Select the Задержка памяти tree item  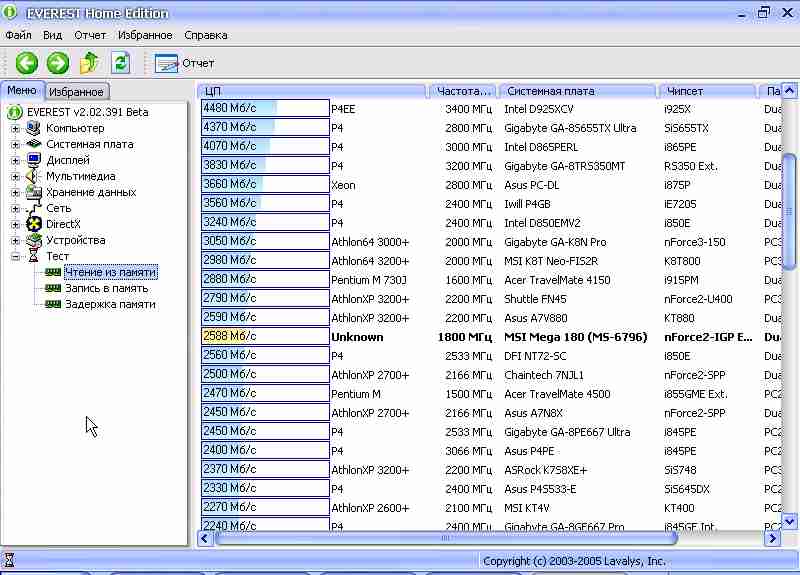click(x=110, y=304)
